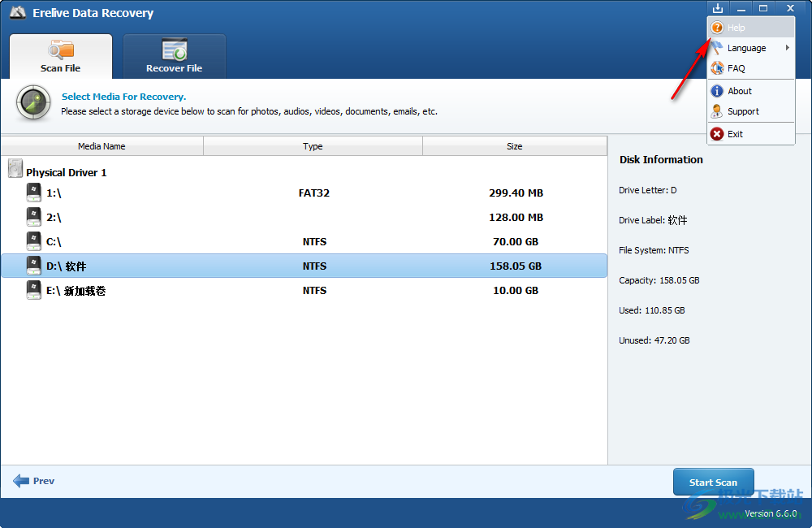The height and width of the screenshot is (528, 812).
Task: Click the 158.05 GB size cell
Action: point(516,266)
